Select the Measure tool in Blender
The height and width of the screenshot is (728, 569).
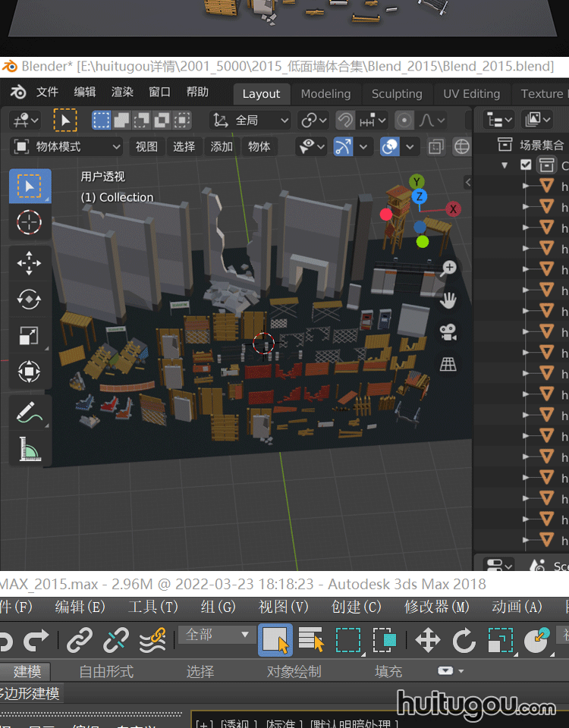click(x=30, y=448)
